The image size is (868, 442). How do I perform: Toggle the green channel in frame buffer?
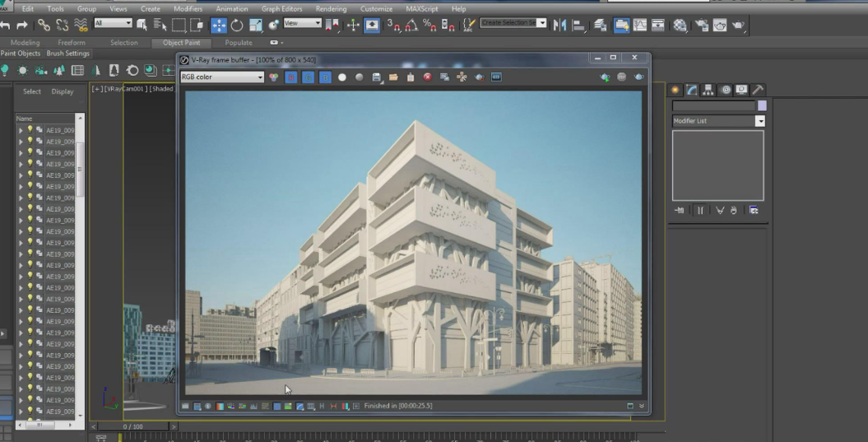tap(308, 77)
